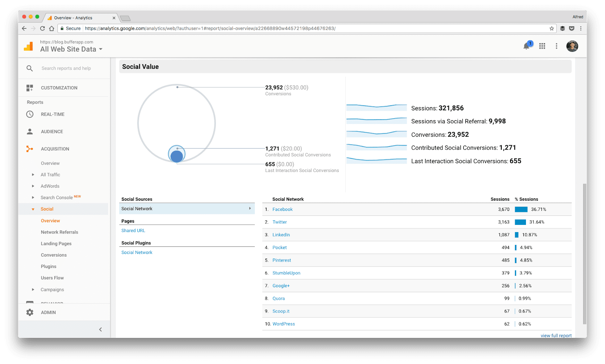Open Network Referrals report

[x=59, y=232]
